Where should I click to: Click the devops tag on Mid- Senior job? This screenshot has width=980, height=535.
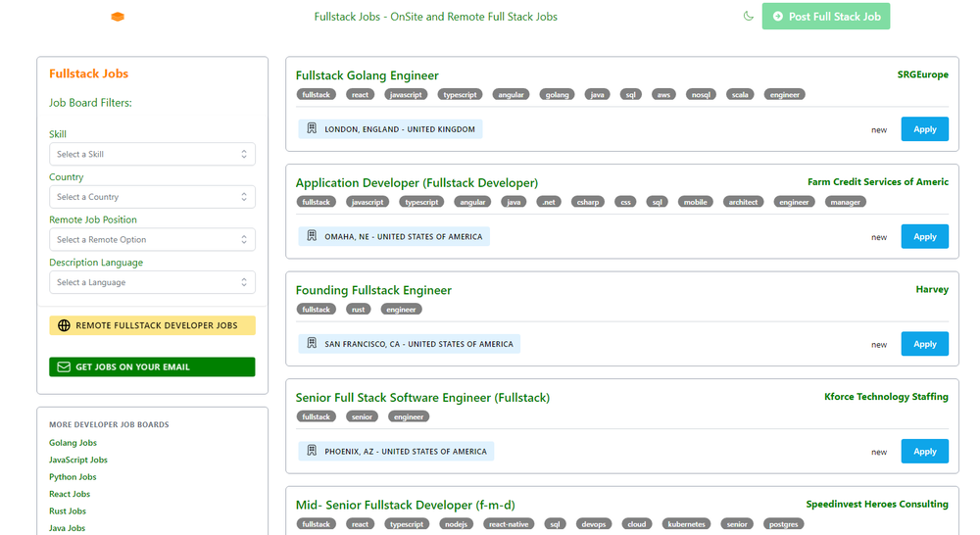pyautogui.click(x=593, y=524)
